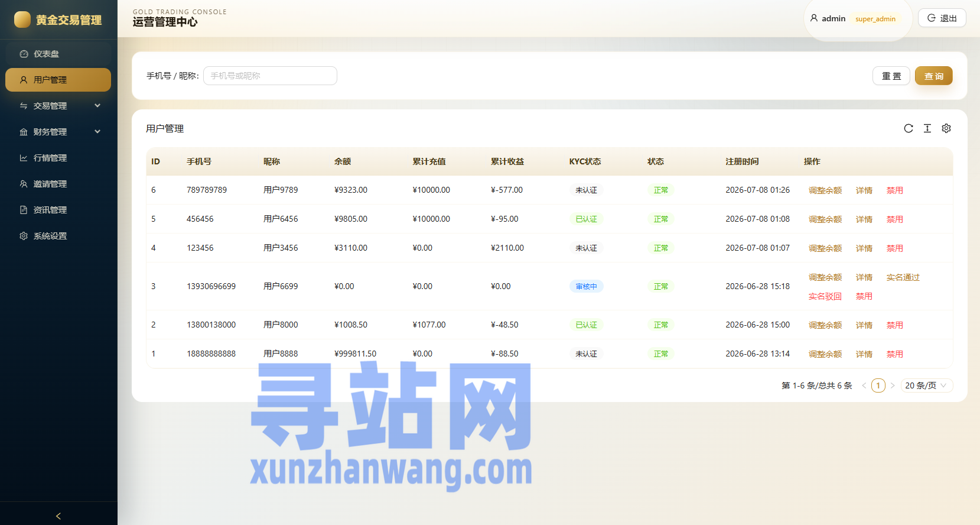
Task: Click the 资讯管理 document icon
Action: coord(24,210)
